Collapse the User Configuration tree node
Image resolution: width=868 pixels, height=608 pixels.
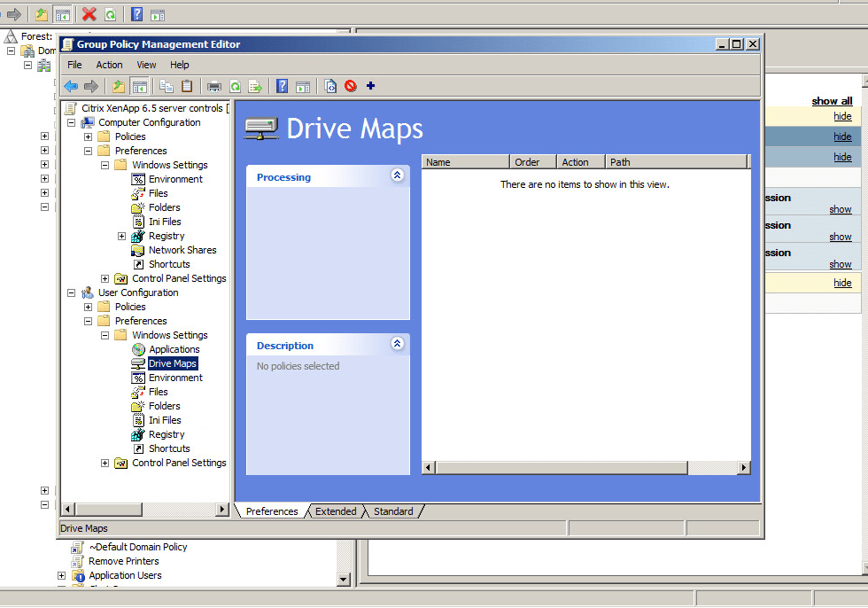71,292
